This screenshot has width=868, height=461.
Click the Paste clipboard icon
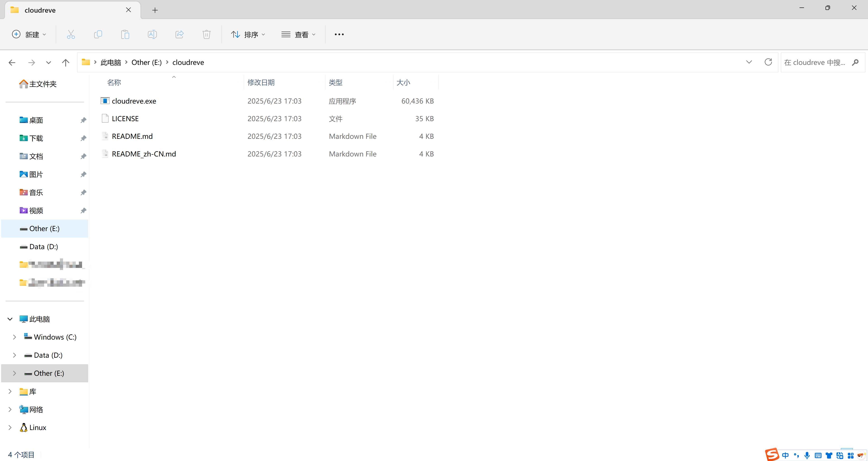pos(125,34)
